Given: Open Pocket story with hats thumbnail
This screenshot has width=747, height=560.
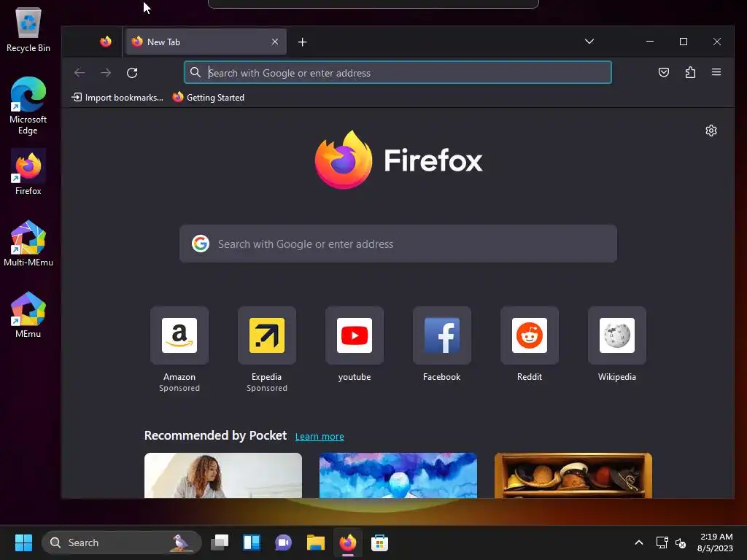Looking at the screenshot, I should (x=573, y=475).
